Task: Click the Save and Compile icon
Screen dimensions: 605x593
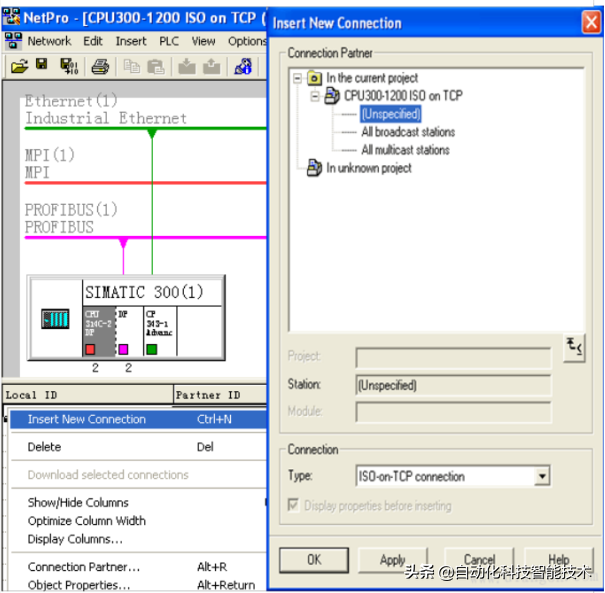Action: click(x=68, y=66)
